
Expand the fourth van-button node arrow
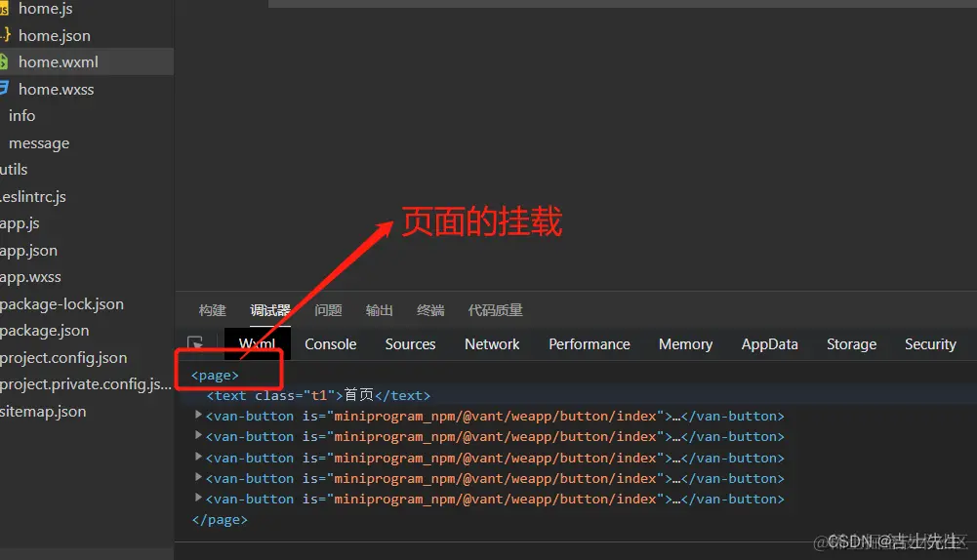point(198,476)
